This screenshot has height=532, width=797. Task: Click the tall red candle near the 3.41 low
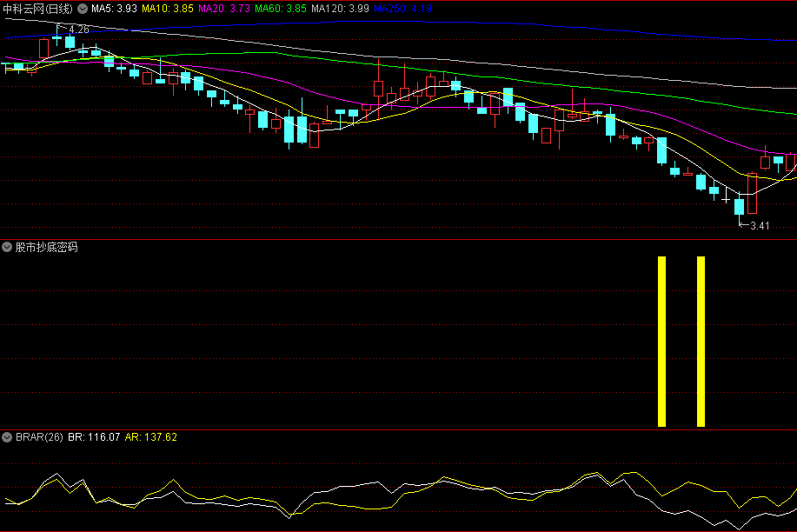click(753, 193)
